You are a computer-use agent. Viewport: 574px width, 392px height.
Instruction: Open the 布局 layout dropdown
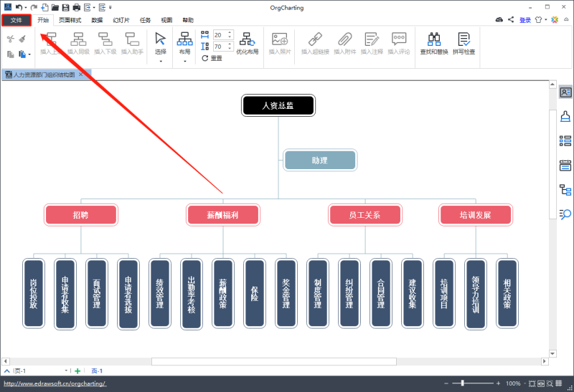[185, 61]
